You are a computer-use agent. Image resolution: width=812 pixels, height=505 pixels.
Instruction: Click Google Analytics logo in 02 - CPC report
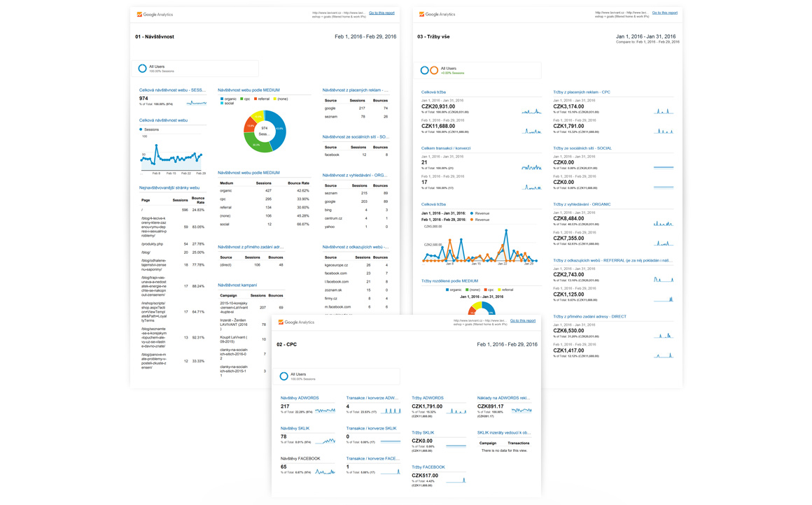296,322
